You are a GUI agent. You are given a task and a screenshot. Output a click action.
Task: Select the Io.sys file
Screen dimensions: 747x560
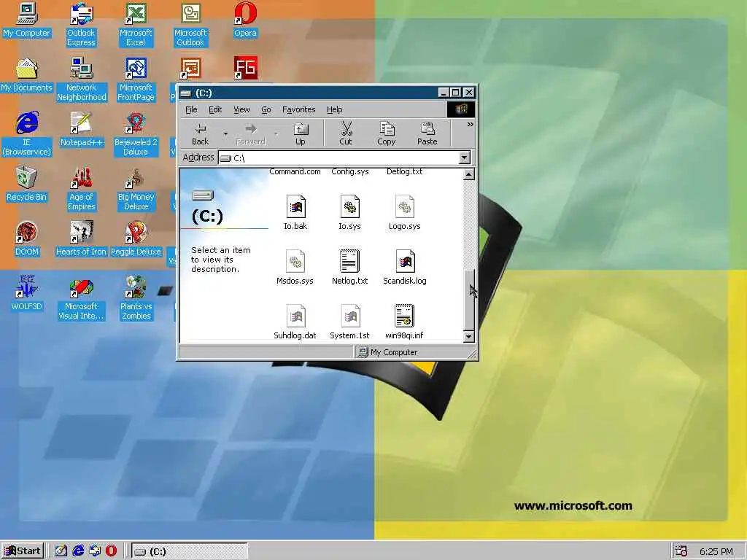[x=349, y=213]
